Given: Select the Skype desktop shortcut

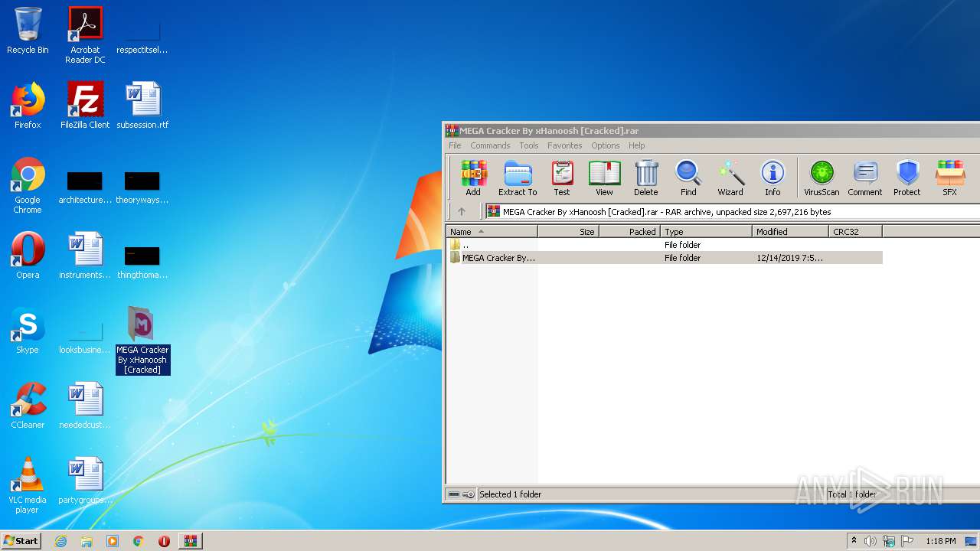Looking at the screenshot, I should click(x=28, y=331).
